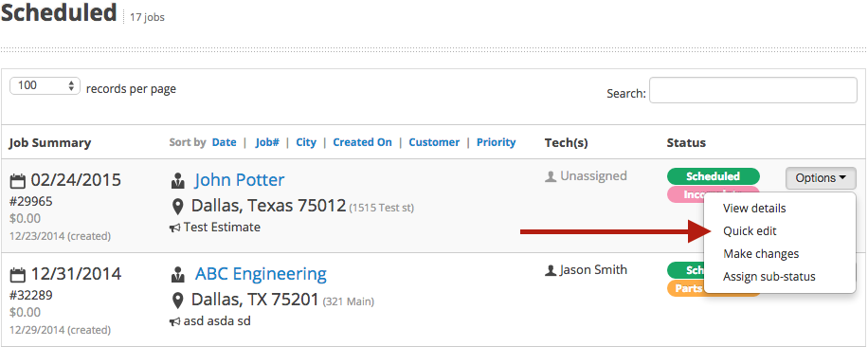
Task: Select Make changes in Options menu
Action: pyautogui.click(x=761, y=254)
